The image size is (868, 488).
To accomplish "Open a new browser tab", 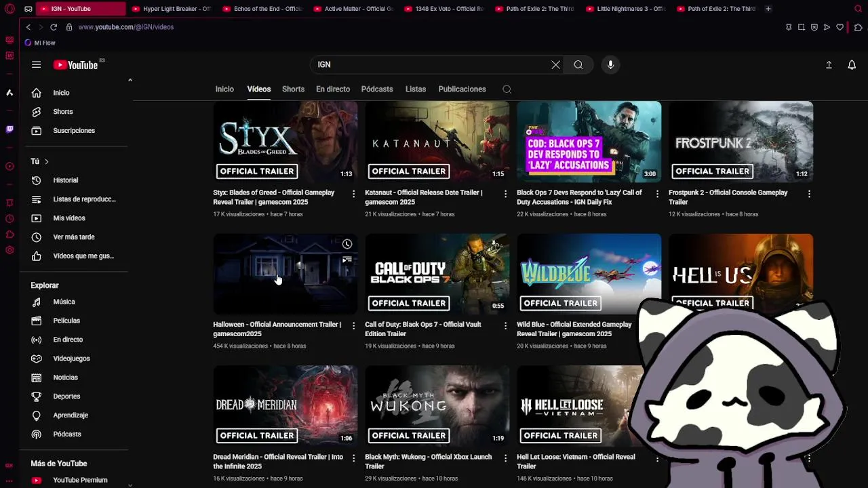I will coord(768,9).
